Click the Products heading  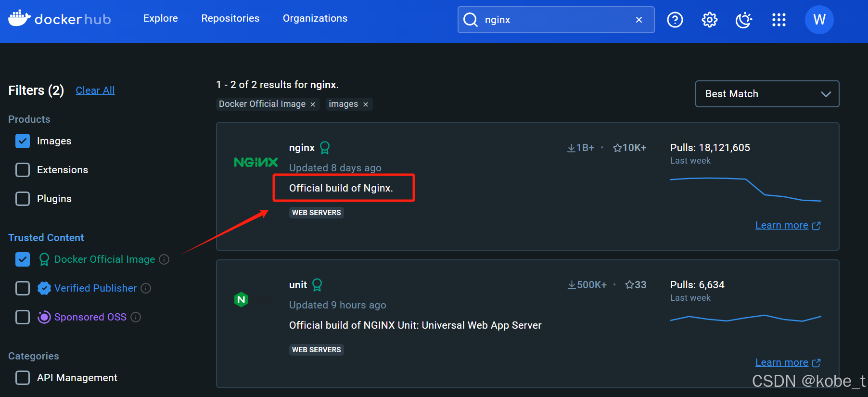point(29,119)
